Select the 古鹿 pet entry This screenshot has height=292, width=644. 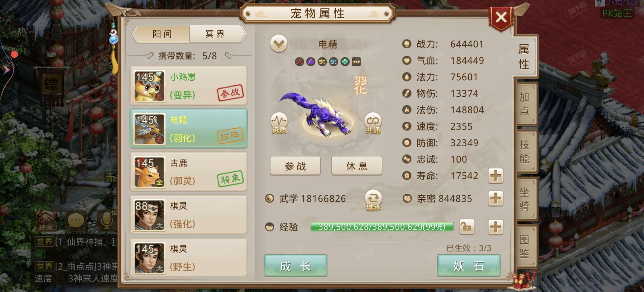pos(189,172)
